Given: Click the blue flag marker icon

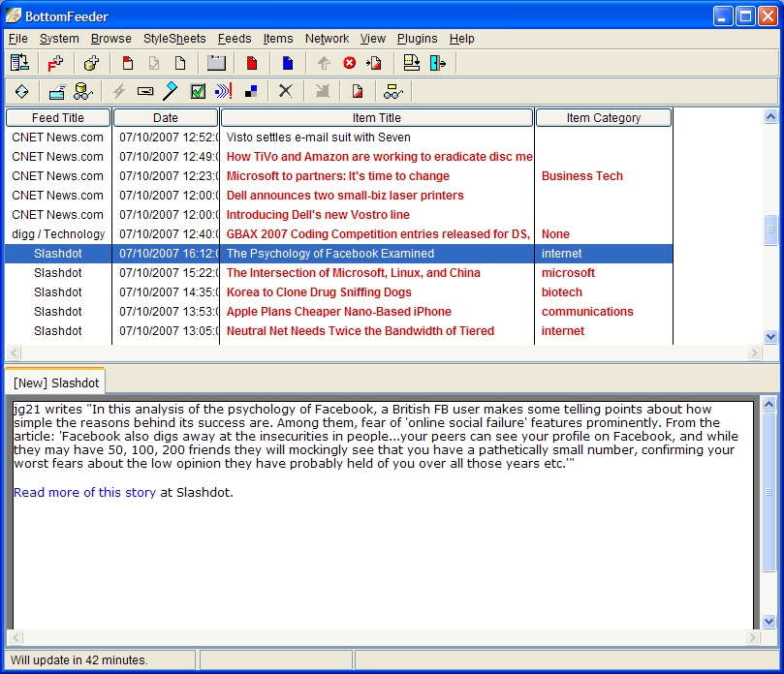Looking at the screenshot, I should (171, 91).
